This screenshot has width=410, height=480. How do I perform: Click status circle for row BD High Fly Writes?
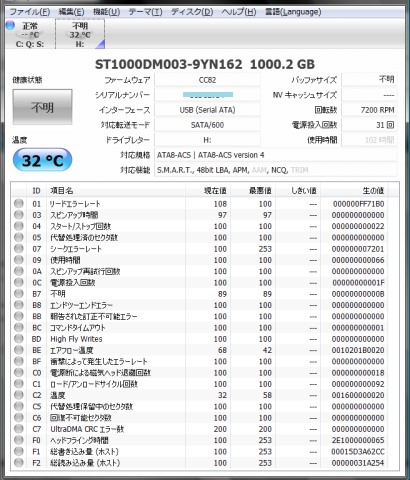[x=19, y=339]
